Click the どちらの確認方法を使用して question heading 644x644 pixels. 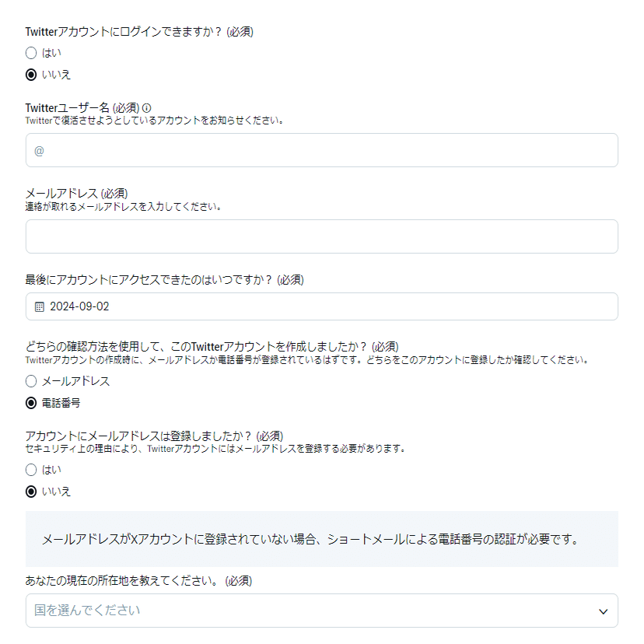click(212, 347)
